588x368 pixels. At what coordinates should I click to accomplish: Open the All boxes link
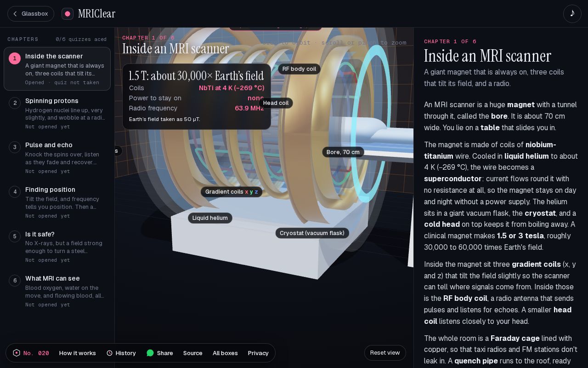tap(225, 353)
